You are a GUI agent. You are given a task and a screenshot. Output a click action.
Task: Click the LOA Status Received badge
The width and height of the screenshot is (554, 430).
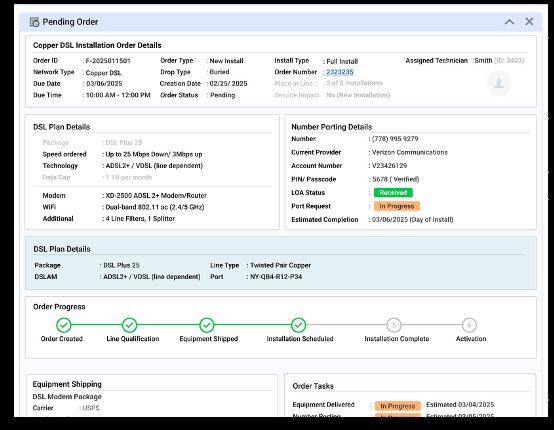(393, 193)
